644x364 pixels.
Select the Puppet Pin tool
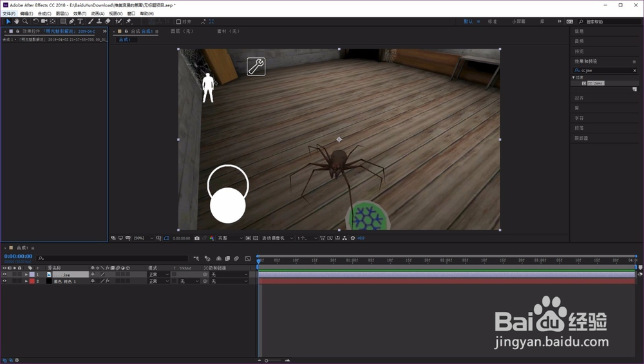tap(129, 21)
